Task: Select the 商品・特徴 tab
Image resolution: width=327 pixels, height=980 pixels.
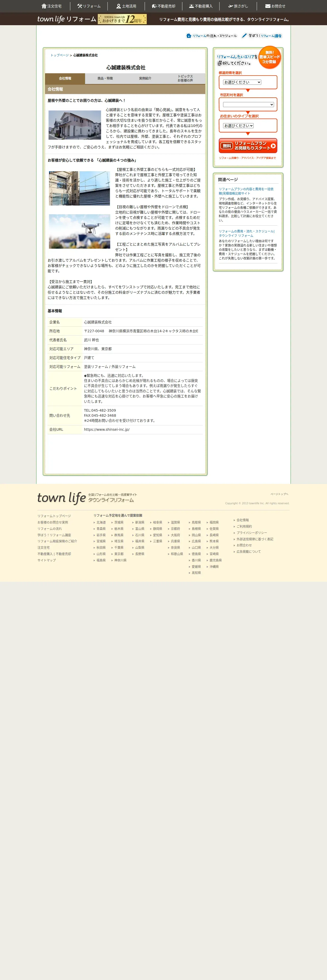Action: (105, 78)
